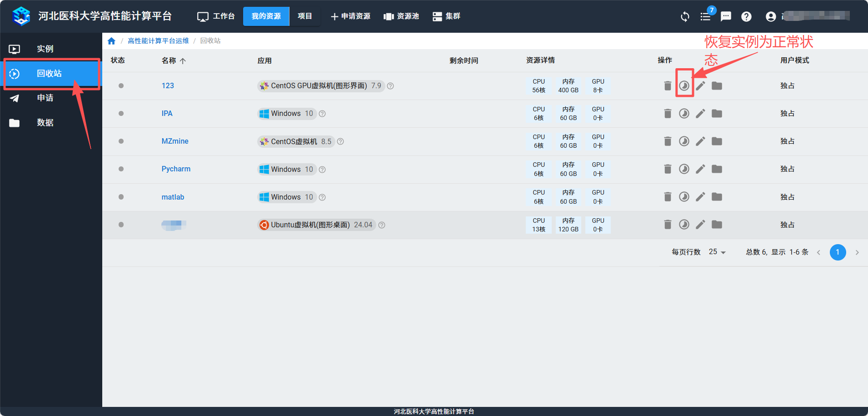Open the Pycharm instance link
The image size is (868, 416).
(176, 169)
